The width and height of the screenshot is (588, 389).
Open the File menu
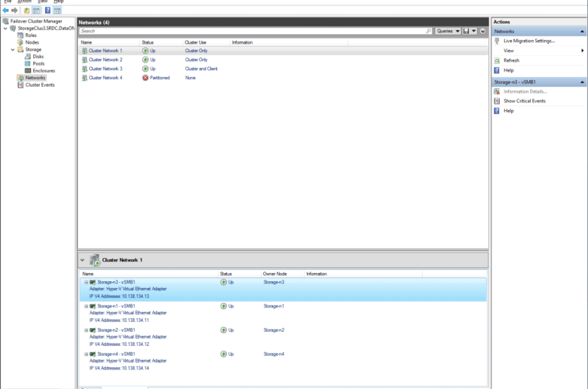(x=8, y=2)
